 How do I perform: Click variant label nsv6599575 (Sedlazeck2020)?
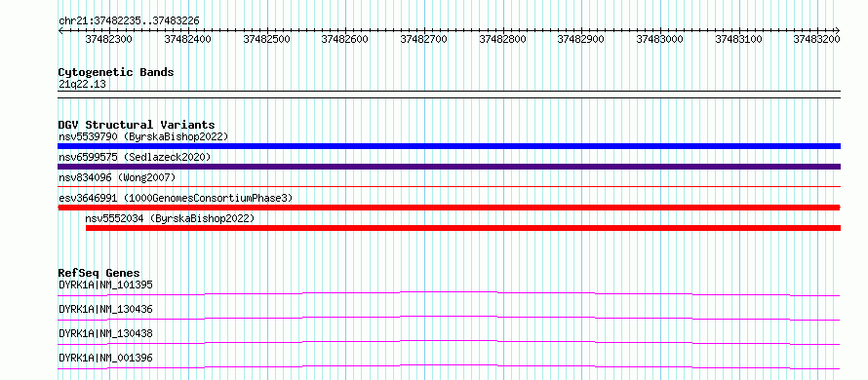pos(135,157)
